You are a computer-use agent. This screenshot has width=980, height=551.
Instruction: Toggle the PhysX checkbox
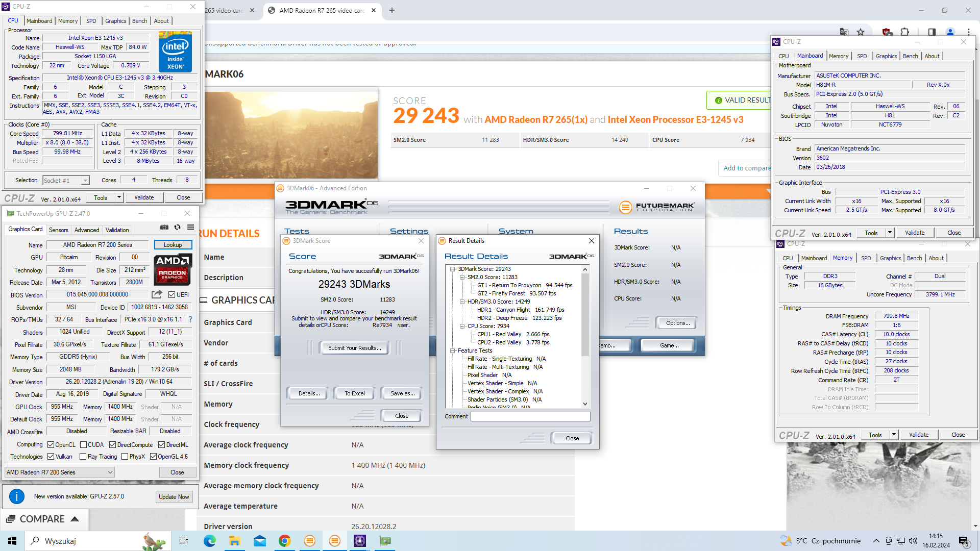(125, 457)
